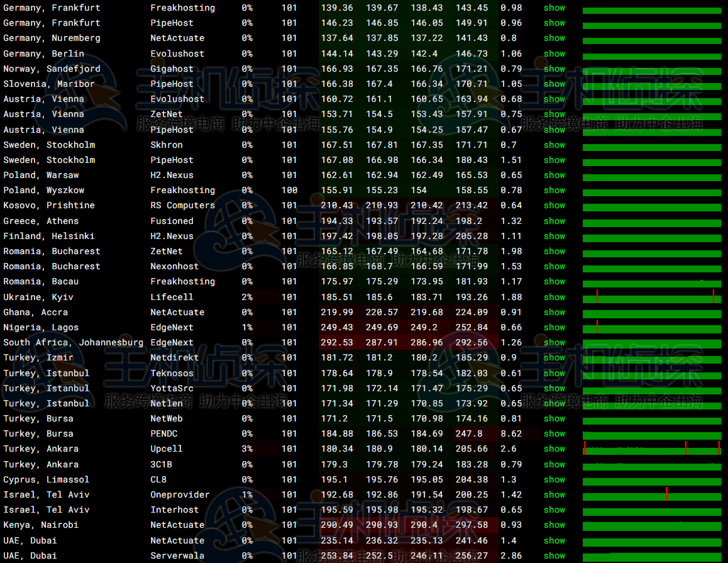728x563 pixels.
Task: Click show link for Turkey Istanbul YottaSrc
Action: point(554,388)
